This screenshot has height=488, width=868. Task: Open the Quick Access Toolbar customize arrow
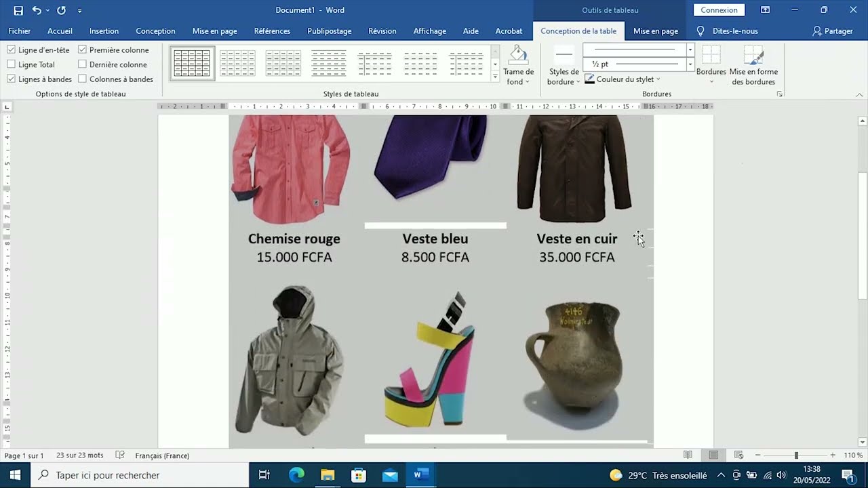click(x=79, y=11)
